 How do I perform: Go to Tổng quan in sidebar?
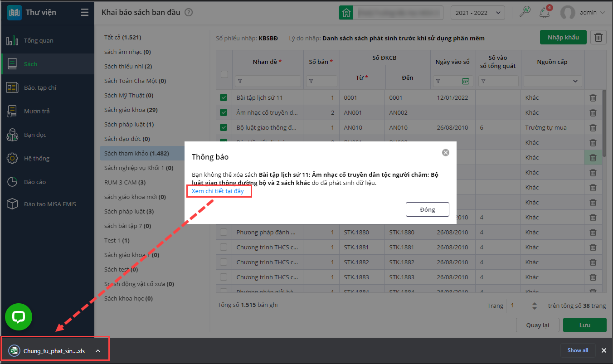tap(47, 40)
